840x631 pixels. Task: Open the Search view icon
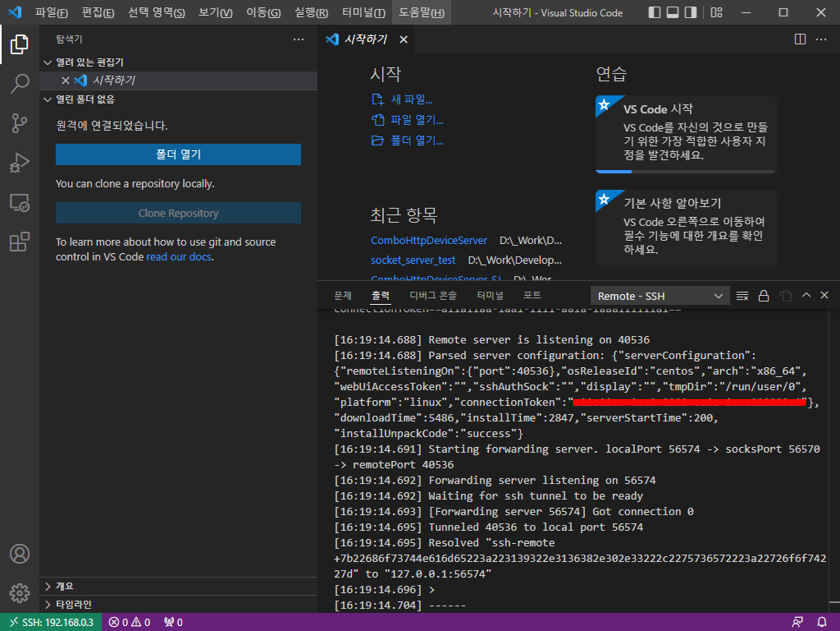(x=19, y=84)
